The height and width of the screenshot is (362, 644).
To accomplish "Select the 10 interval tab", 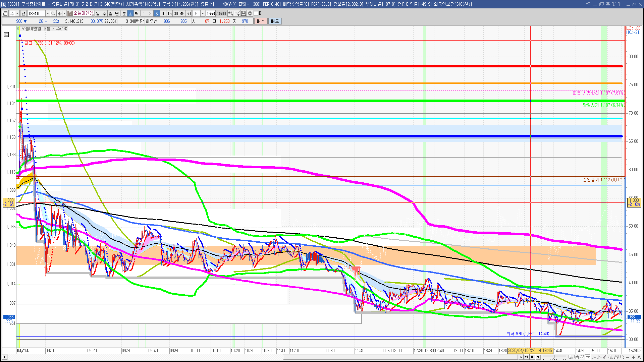I will pyautogui.click(x=163, y=13).
